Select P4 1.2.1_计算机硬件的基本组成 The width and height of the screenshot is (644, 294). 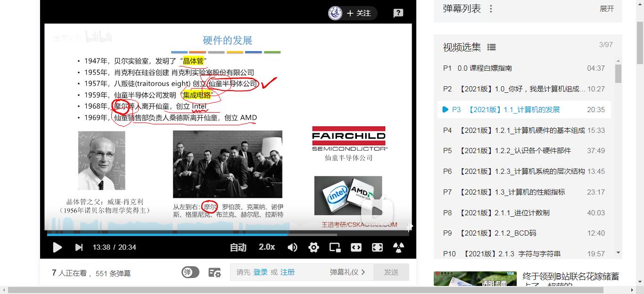tap(524, 130)
